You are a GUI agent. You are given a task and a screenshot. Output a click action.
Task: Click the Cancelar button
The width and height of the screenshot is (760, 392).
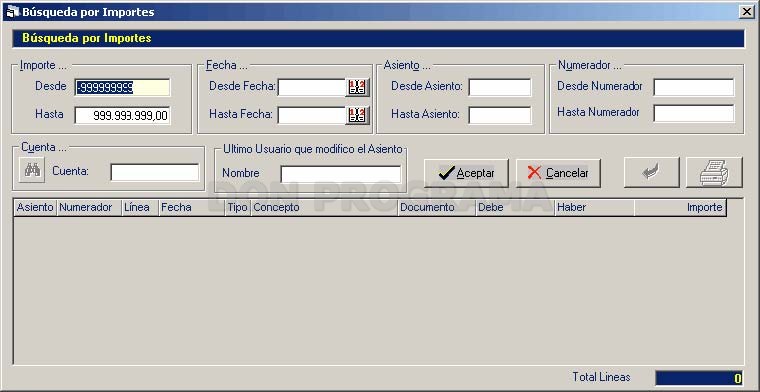(558, 173)
